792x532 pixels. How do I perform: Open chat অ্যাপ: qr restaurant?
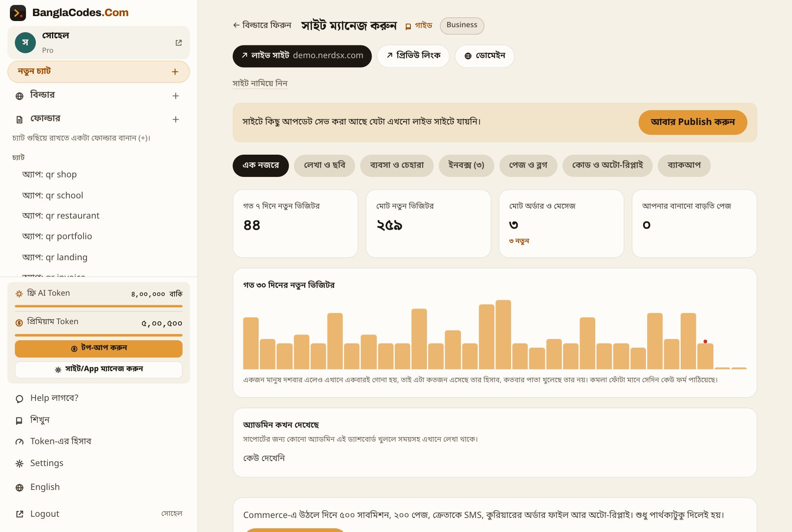pyautogui.click(x=61, y=216)
